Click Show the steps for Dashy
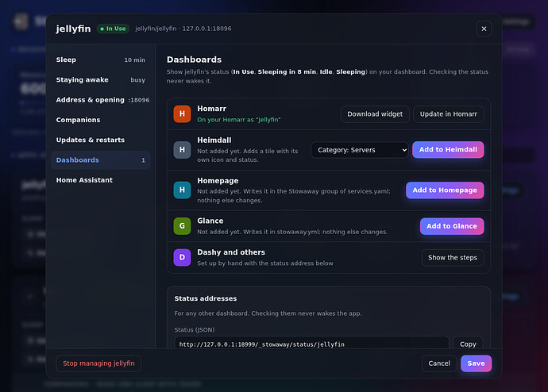548x392 pixels. [x=452, y=258]
